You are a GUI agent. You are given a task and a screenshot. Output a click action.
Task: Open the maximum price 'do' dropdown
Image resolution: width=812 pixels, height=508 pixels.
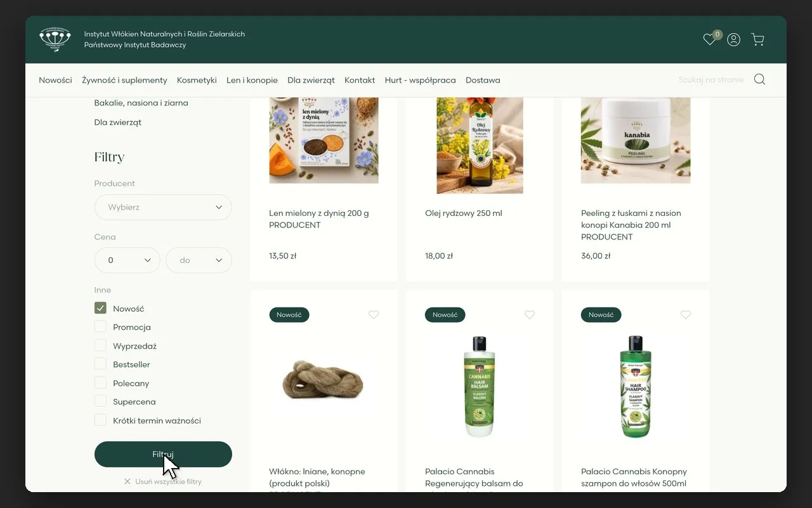(199, 260)
